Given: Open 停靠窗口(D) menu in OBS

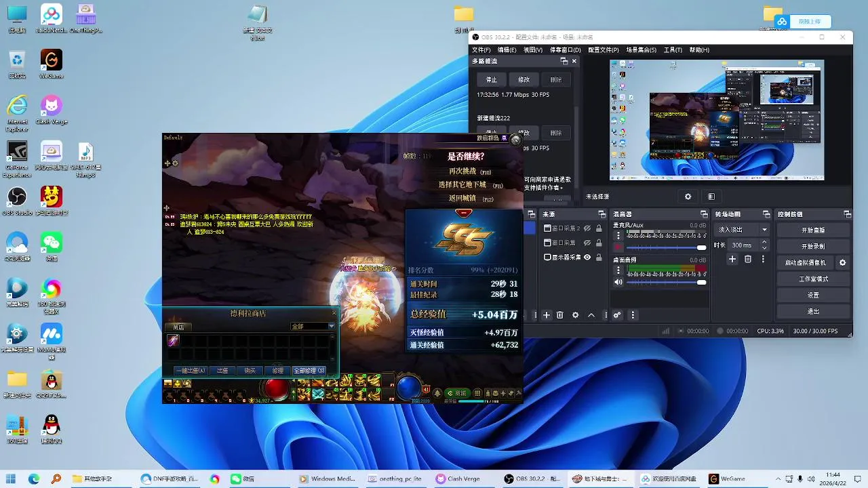Looking at the screenshot, I should (566, 49).
